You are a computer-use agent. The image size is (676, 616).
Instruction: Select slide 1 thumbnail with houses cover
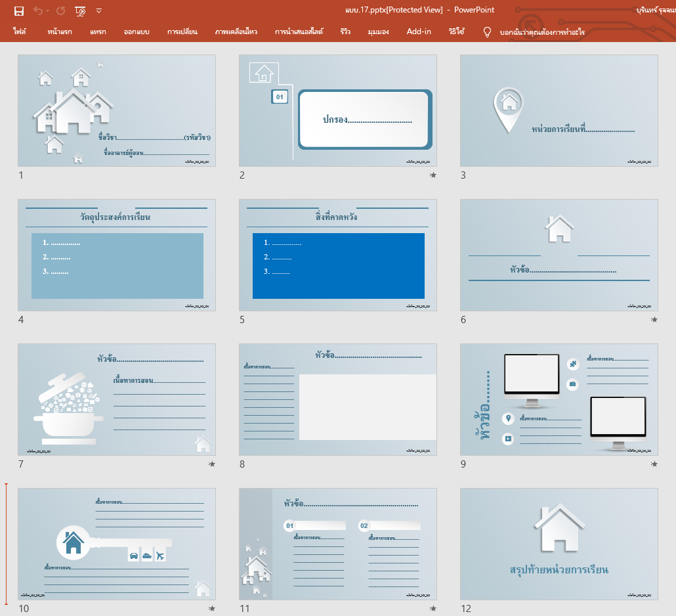(116, 110)
